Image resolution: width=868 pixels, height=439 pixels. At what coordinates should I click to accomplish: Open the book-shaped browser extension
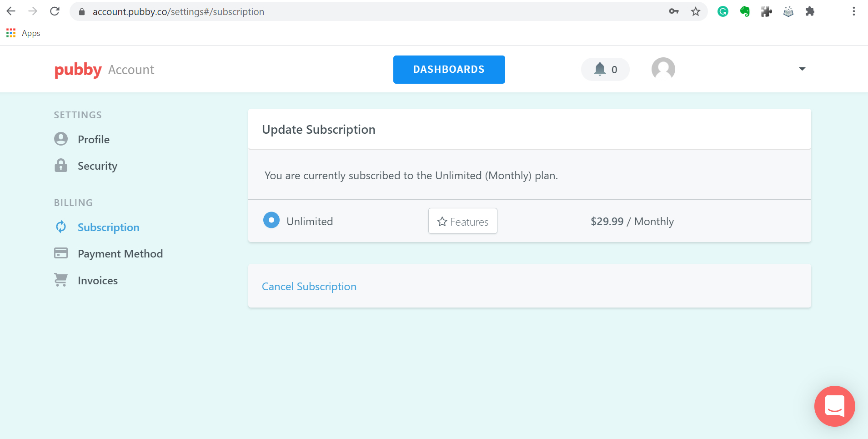click(x=789, y=11)
